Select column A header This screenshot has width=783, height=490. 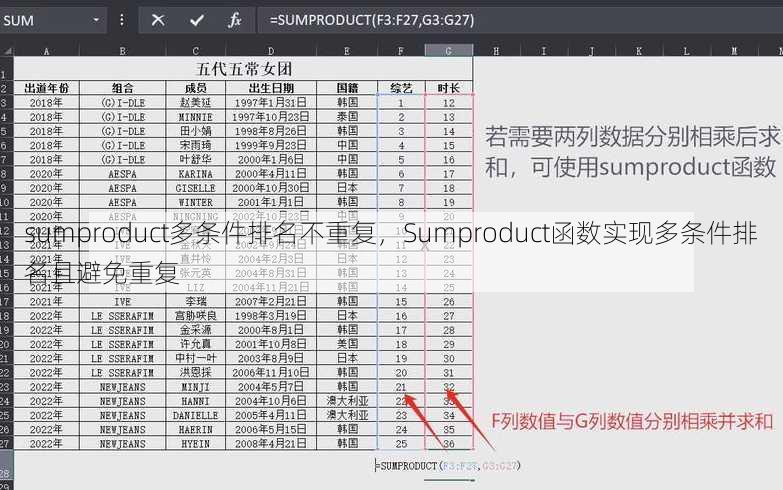pos(46,50)
